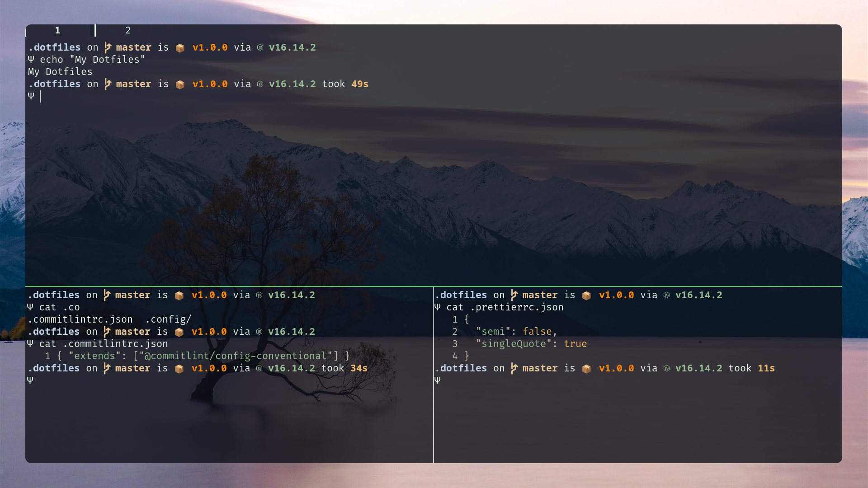Click the 'true' value of singleQuote
The height and width of the screenshot is (488, 868).
click(576, 344)
